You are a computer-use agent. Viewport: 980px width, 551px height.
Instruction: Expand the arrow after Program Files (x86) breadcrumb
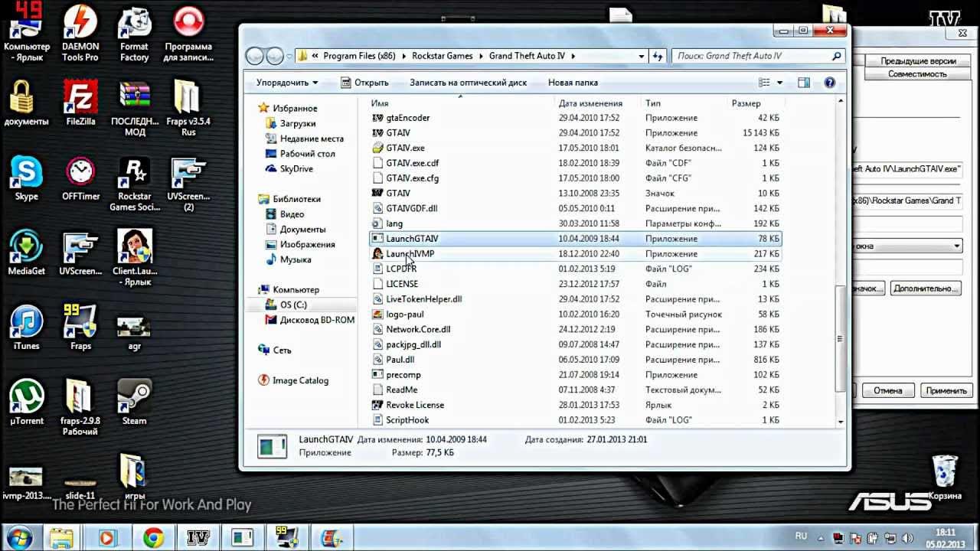(x=404, y=56)
